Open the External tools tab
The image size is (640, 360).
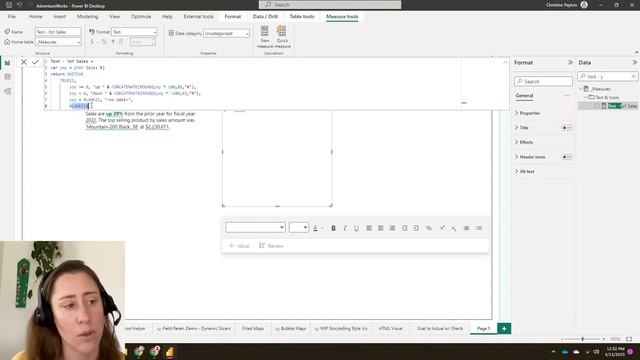198,17
